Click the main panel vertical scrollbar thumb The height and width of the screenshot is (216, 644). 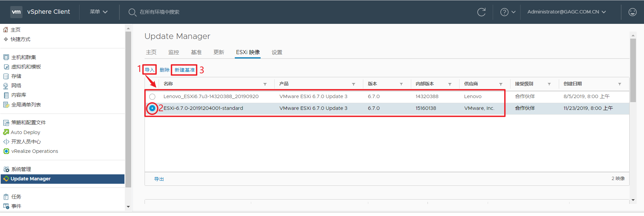click(633, 70)
